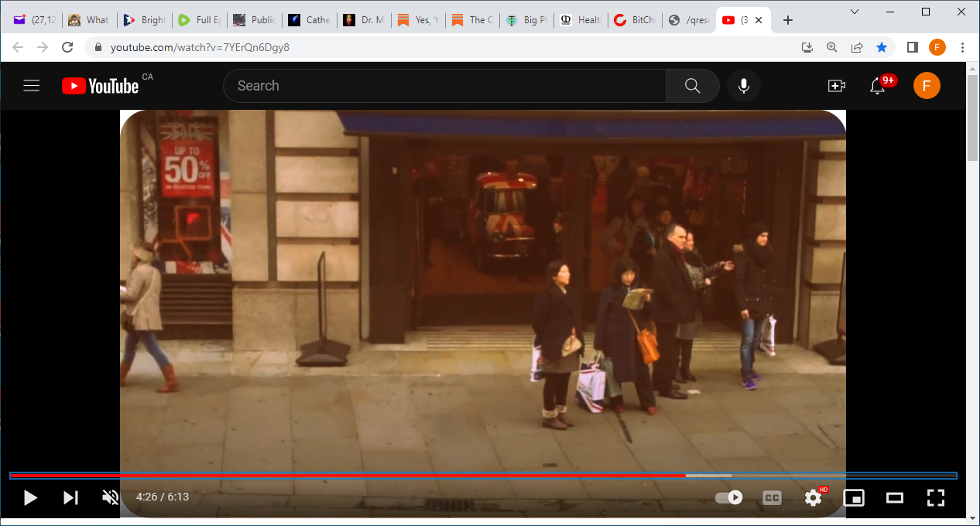Start voice search with the microphone

[744, 86]
